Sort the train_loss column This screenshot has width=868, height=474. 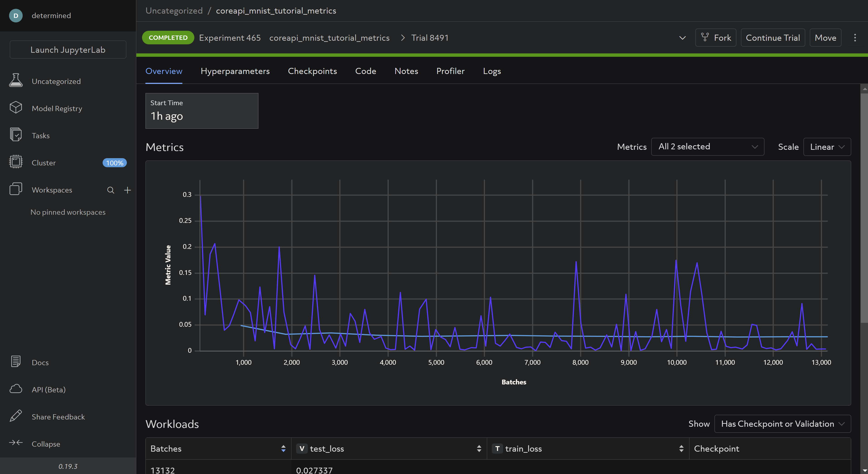click(681, 448)
